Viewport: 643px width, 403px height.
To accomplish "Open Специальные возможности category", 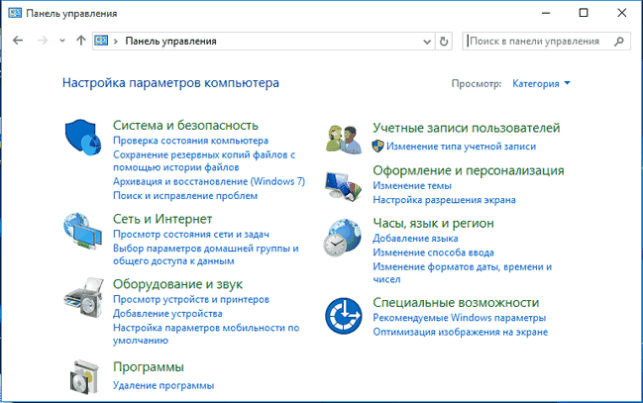I will click(456, 303).
